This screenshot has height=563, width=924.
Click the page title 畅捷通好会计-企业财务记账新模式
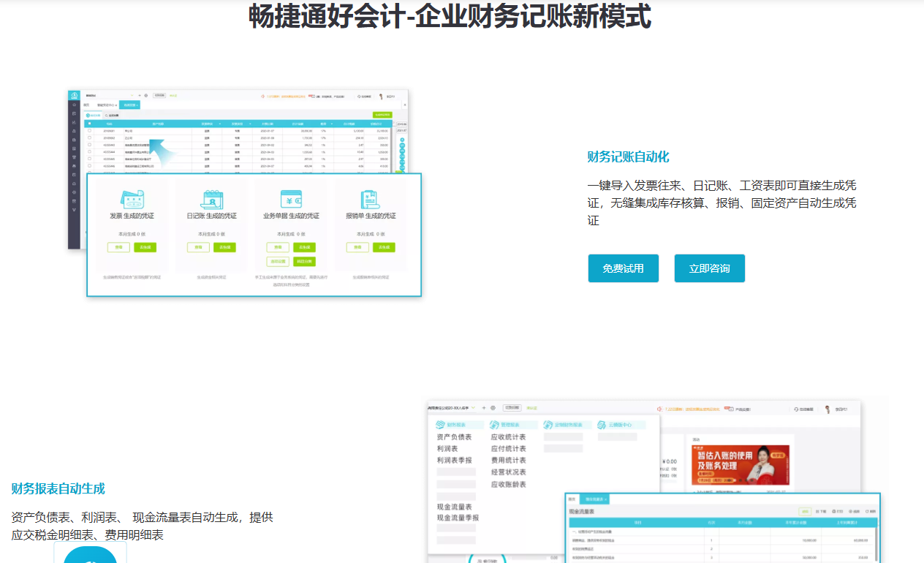click(450, 16)
